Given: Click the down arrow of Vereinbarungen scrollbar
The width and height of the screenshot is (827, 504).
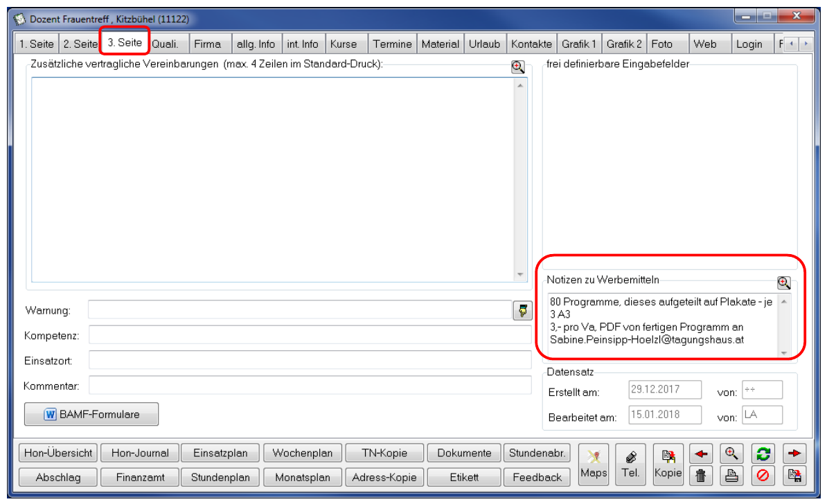Looking at the screenshot, I should [521, 275].
